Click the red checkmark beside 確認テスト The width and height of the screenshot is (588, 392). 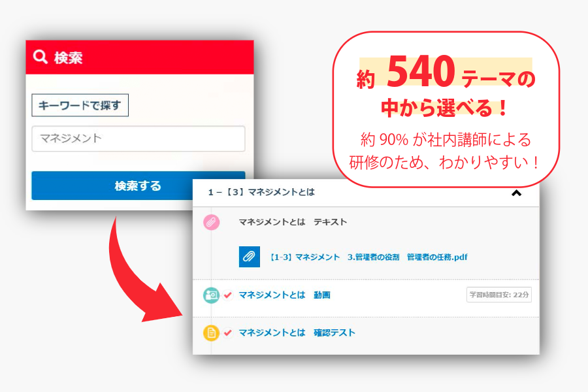[227, 333]
